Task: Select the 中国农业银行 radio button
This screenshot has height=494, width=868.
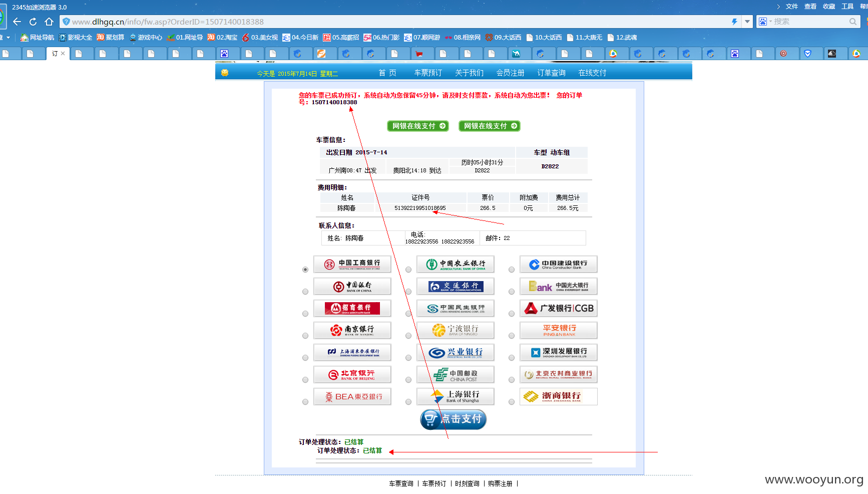Action: [x=408, y=270]
